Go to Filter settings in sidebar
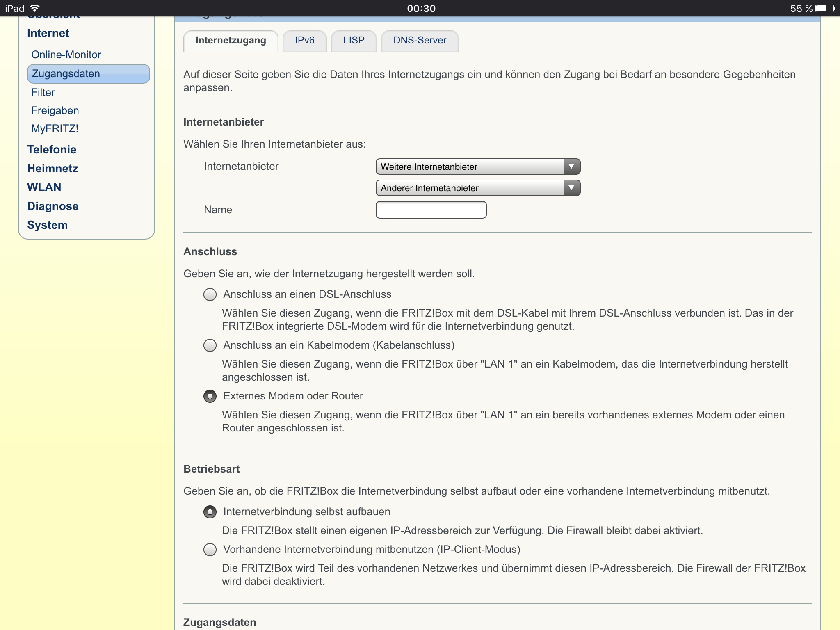This screenshot has height=630, width=840. pos(43,92)
